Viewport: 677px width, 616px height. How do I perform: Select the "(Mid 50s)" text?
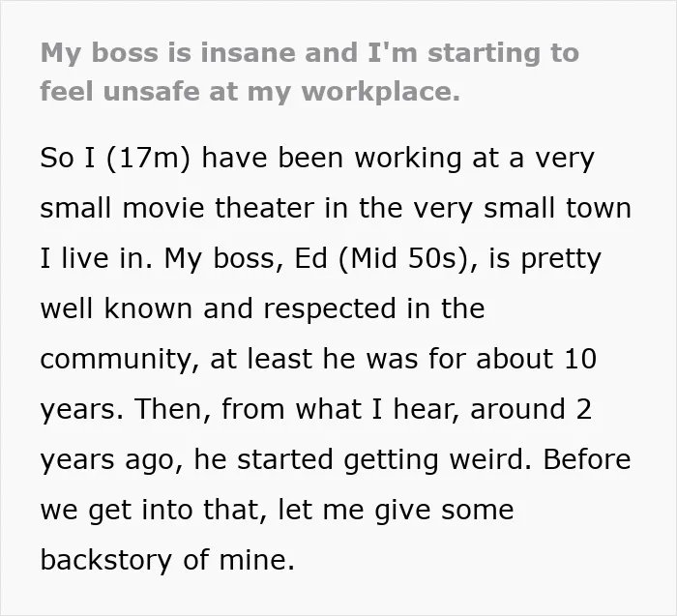coord(404,259)
